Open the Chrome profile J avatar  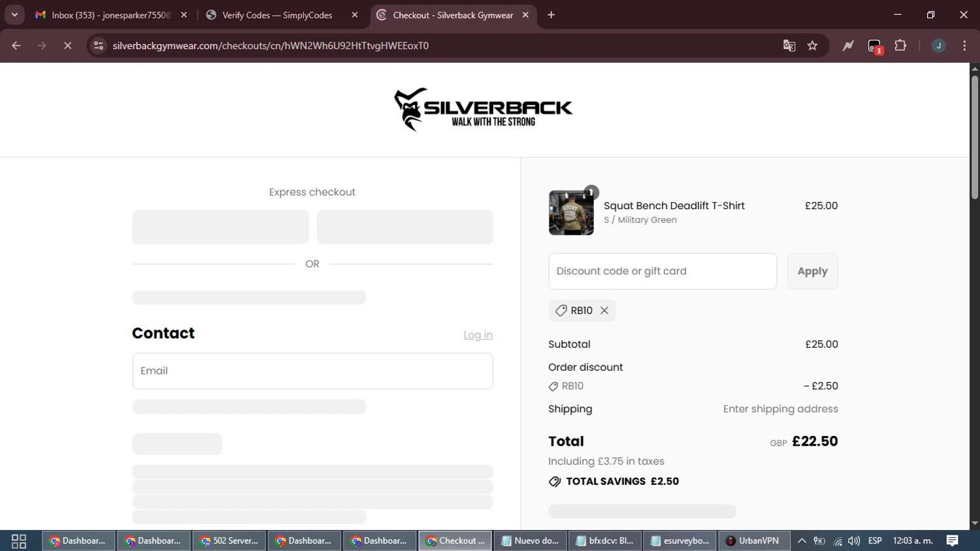[x=939, y=46]
